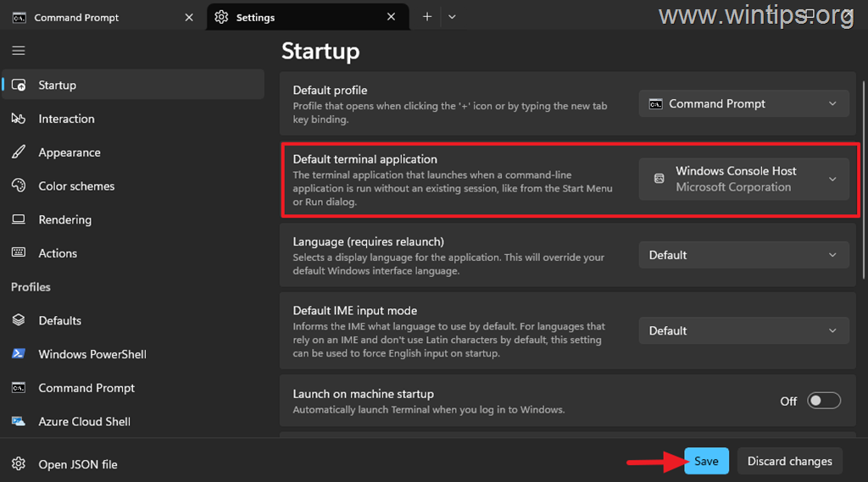Expand the Default profile Command Prompt dropdown

[743, 103]
